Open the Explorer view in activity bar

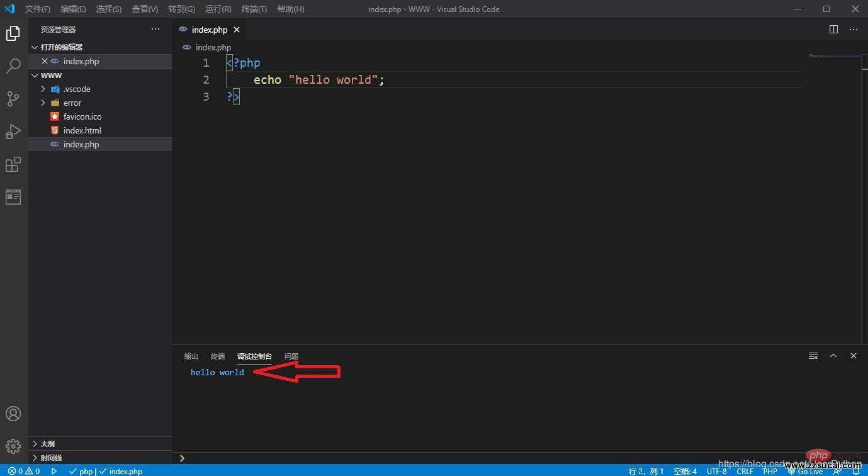[13, 33]
